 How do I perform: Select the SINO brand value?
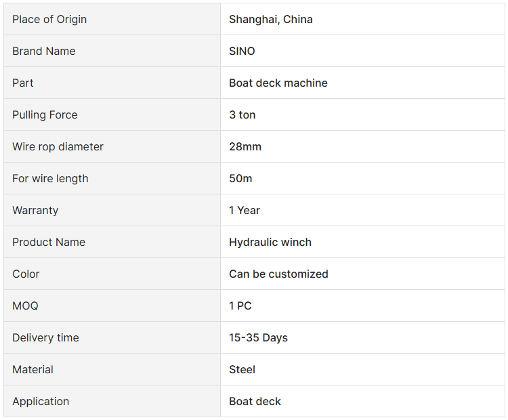[x=242, y=51]
